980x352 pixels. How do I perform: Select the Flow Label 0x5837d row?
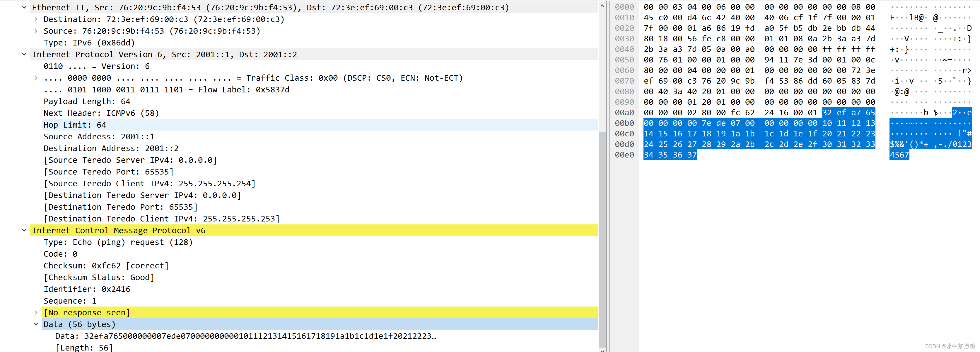tap(166, 89)
